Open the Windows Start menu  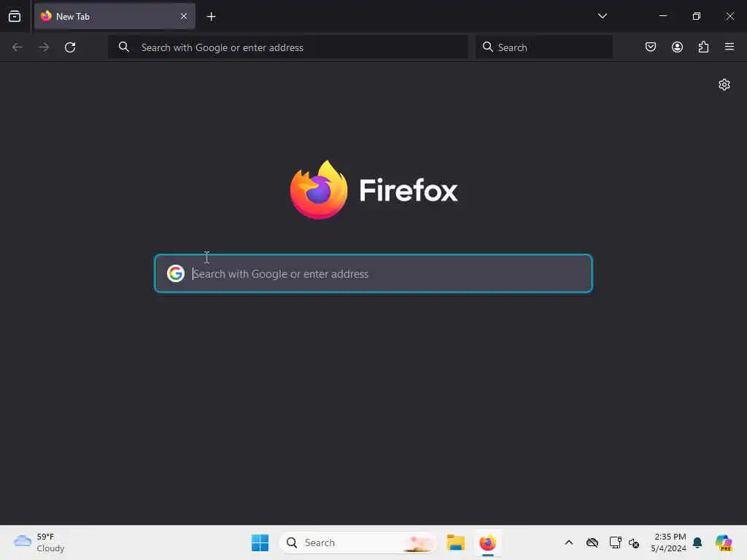click(260, 542)
